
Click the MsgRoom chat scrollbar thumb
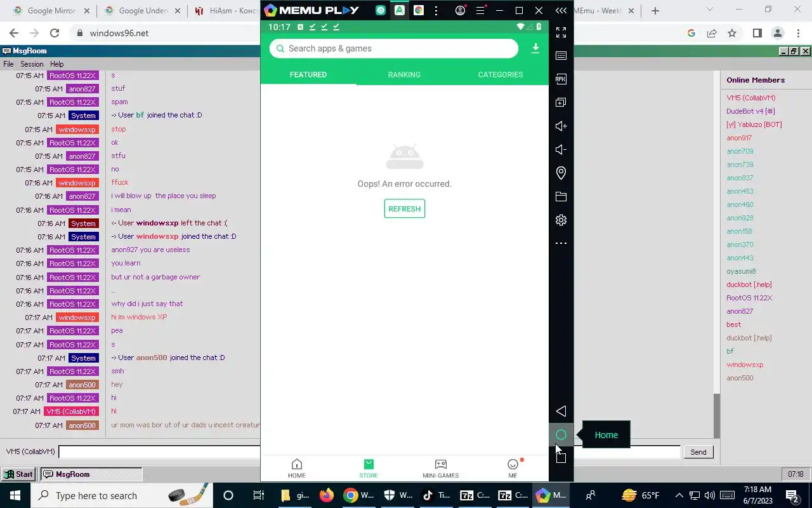tap(717, 415)
